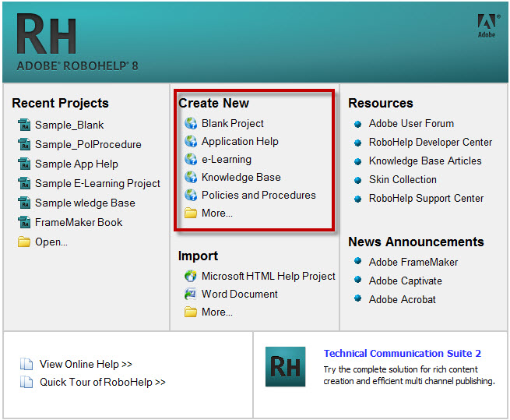Open Sample E-Learning Project

point(97,184)
